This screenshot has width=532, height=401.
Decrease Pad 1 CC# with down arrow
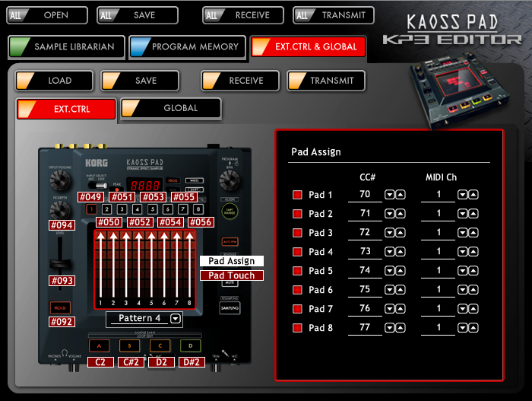389,195
